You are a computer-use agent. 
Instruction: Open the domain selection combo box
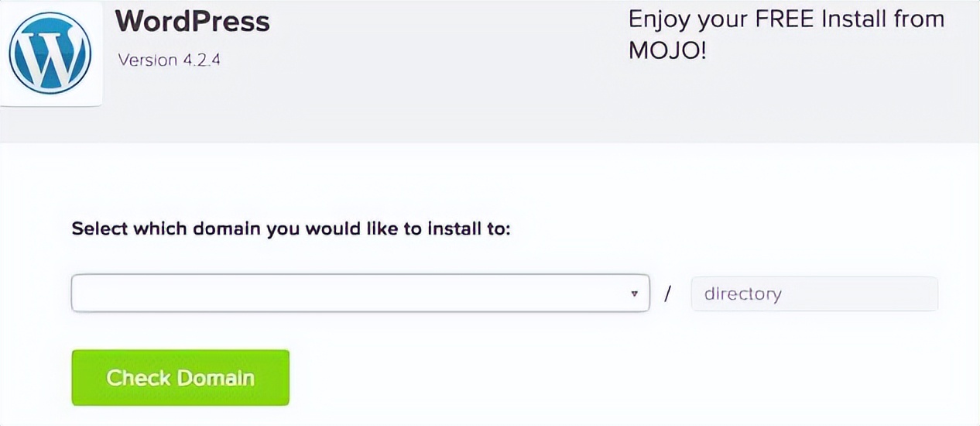pyautogui.click(x=360, y=294)
